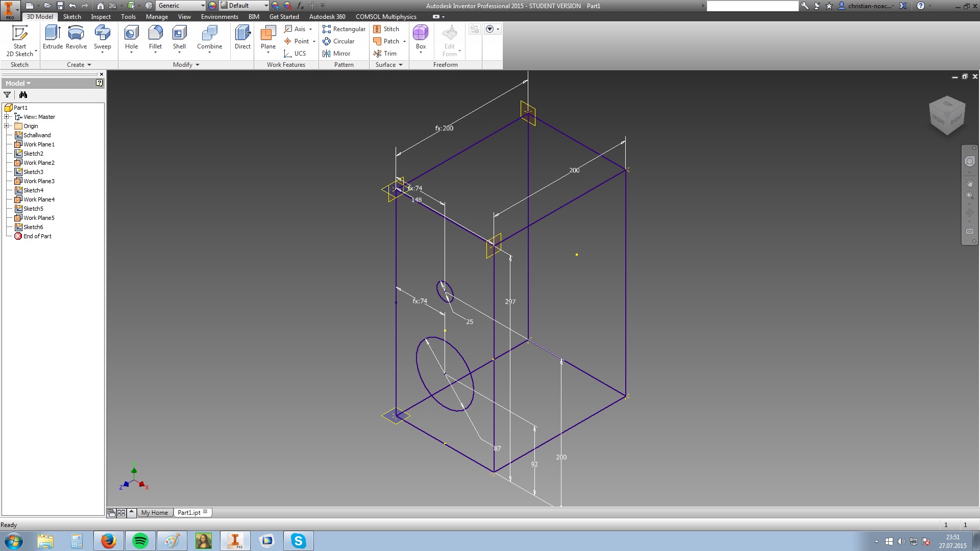Switch to the My Home tab
Viewport: 980px width, 551px height.
point(154,513)
